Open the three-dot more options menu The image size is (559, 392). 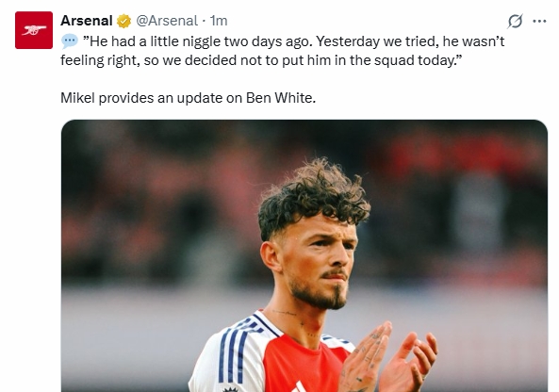pyautogui.click(x=539, y=22)
